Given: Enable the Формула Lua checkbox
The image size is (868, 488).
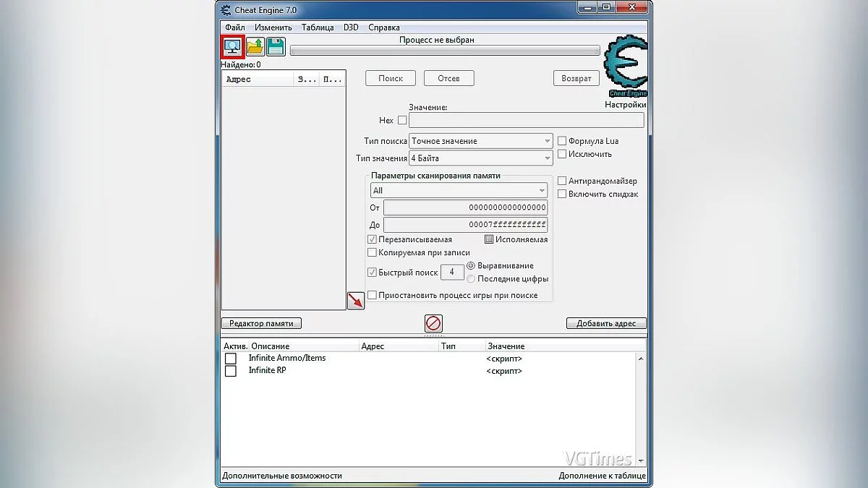Looking at the screenshot, I should [x=562, y=141].
